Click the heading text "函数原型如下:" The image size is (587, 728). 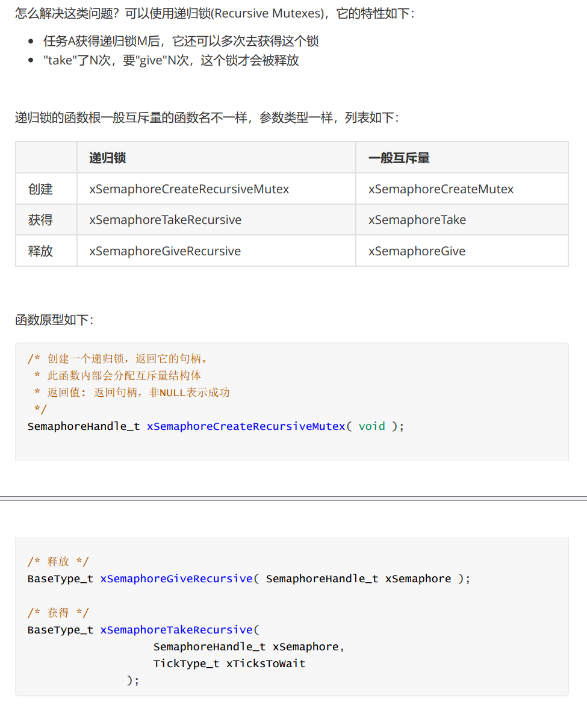(x=54, y=320)
